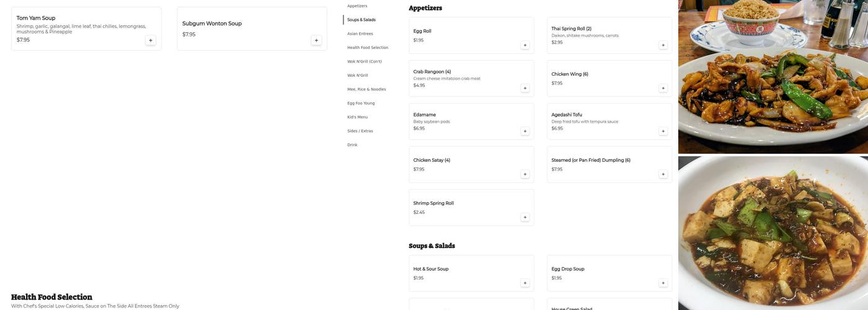
Task: Click plus on Steamed Dumpling (6)
Action: (x=663, y=174)
